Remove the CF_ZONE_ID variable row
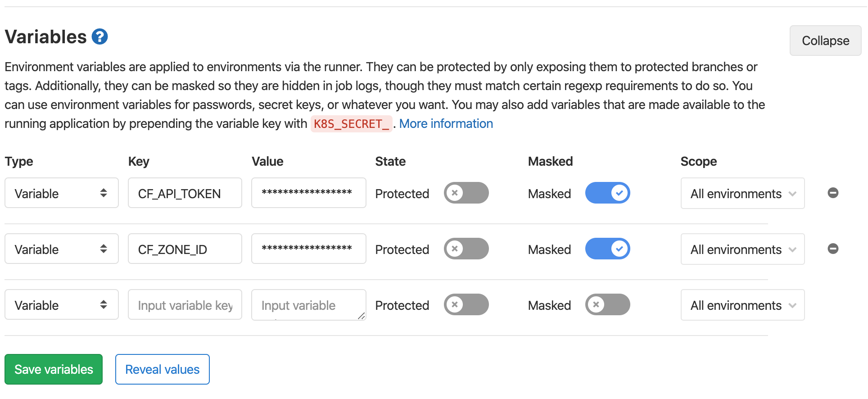The image size is (868, 399). click(x=833, y=248)
